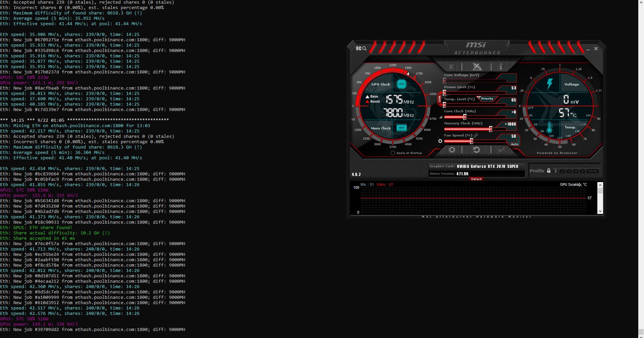This screenshot has width=644, height=338.
Task: Close the MSI Afterburner window
Action: (x=596, y=49)
